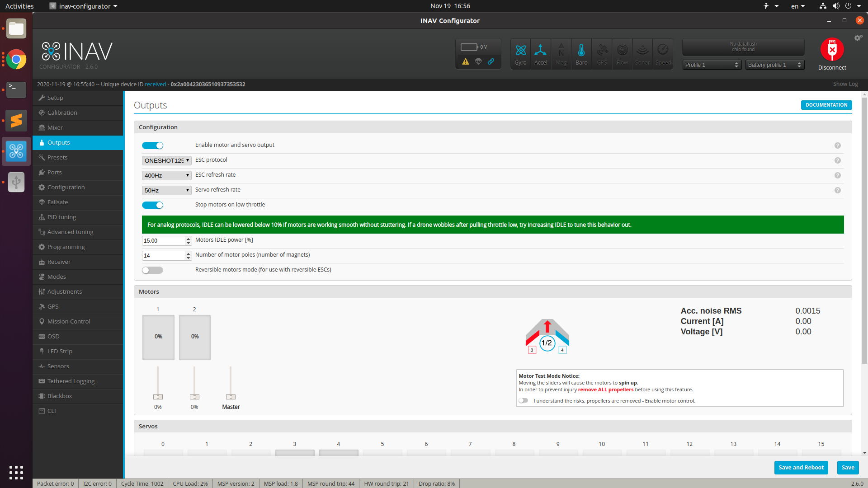Open the ESC protocol ONESHOT125 dropdown

[166, 160]
